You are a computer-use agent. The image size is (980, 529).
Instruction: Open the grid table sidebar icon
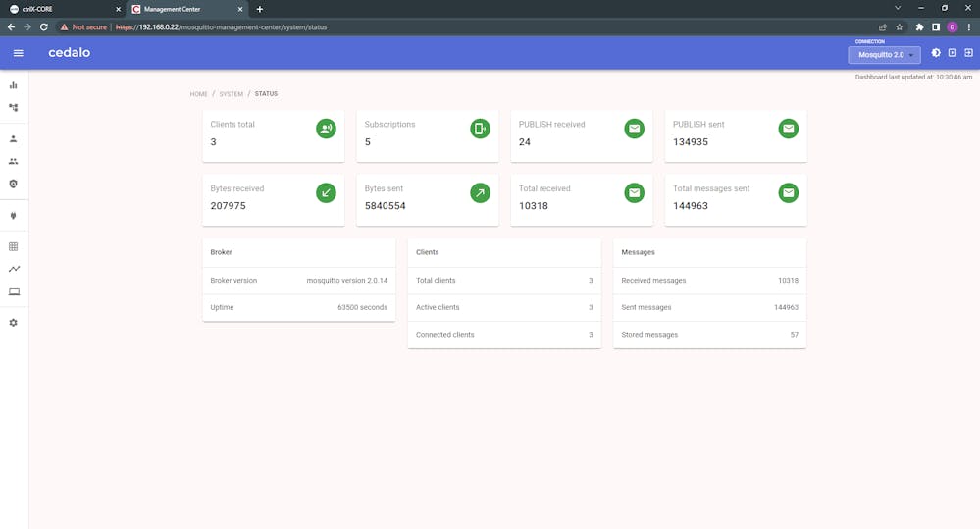point(14,247)
